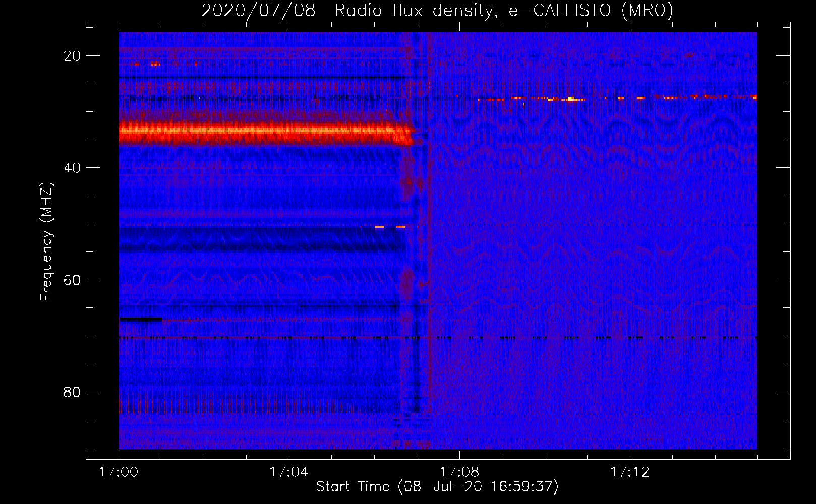Click the plot title "2020/07/08 Radio flux density, e-CALLISTO (MRO)"
Viewport: 816px width, 504px height.
pos(437,10)
